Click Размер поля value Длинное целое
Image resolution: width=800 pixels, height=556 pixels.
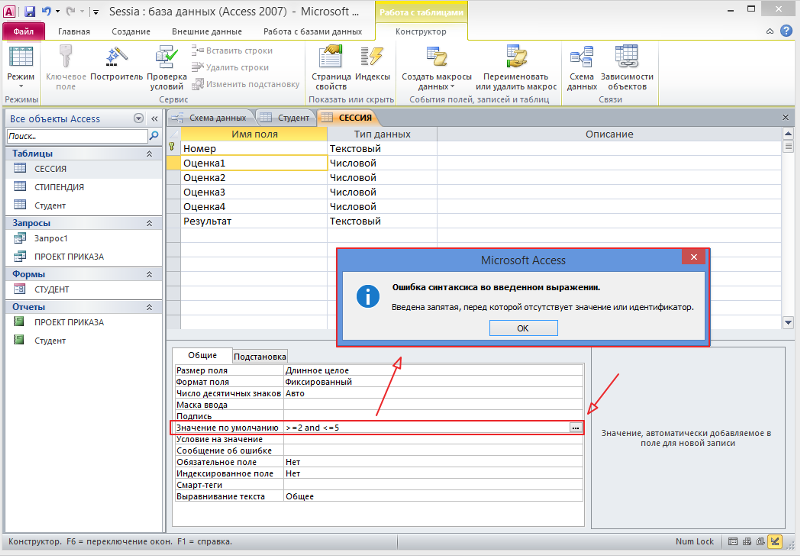pyautogui.click(x=433, y=370)
